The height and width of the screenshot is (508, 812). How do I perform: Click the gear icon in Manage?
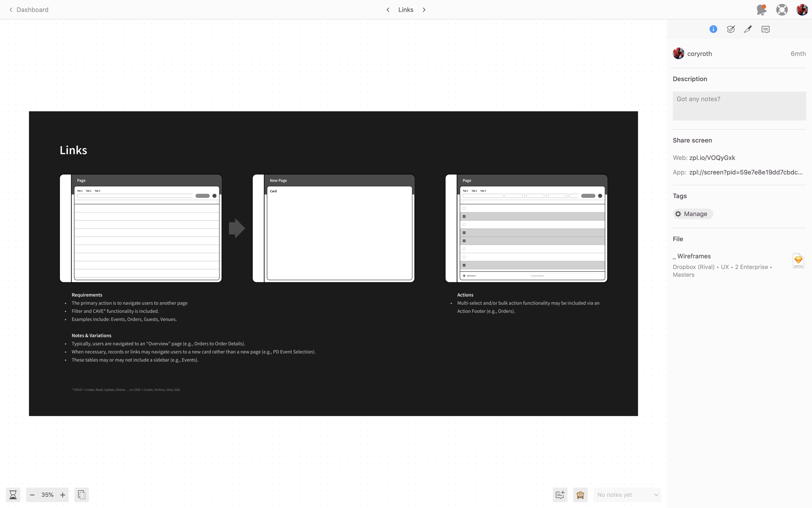[x=678, y=214]
